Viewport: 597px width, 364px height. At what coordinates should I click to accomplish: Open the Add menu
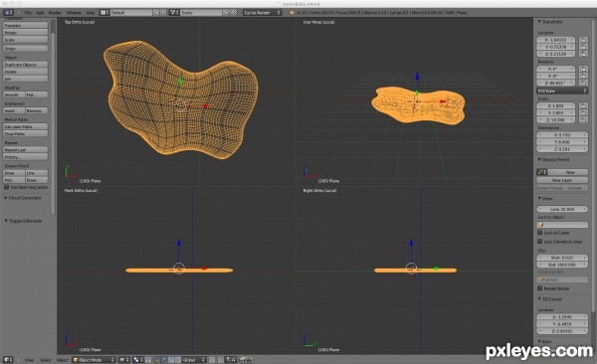tap(40, 13)
